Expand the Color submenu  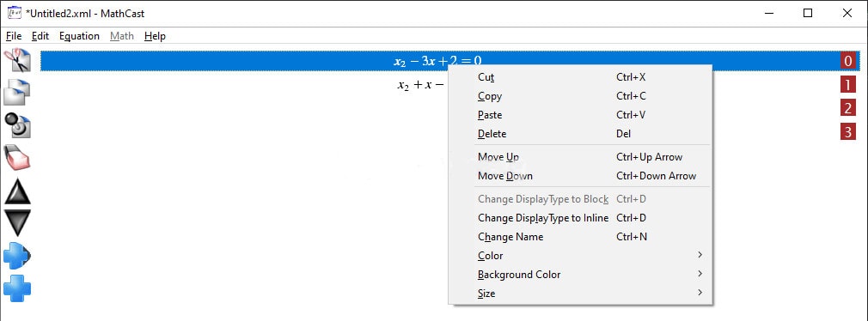pos(580,255)
